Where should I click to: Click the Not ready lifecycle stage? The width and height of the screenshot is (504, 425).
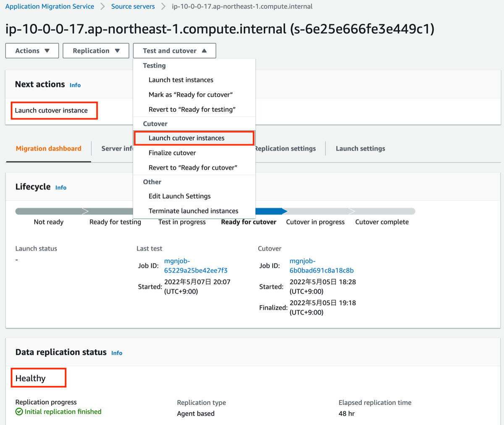pyautogui.click(x=49, y=222)
